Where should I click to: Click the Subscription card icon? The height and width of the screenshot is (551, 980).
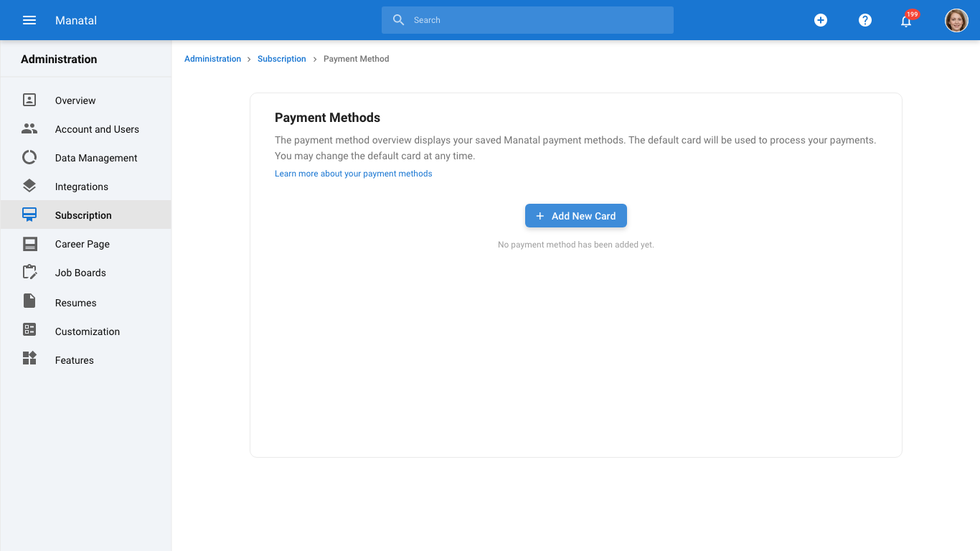click(x=29, y=215)
